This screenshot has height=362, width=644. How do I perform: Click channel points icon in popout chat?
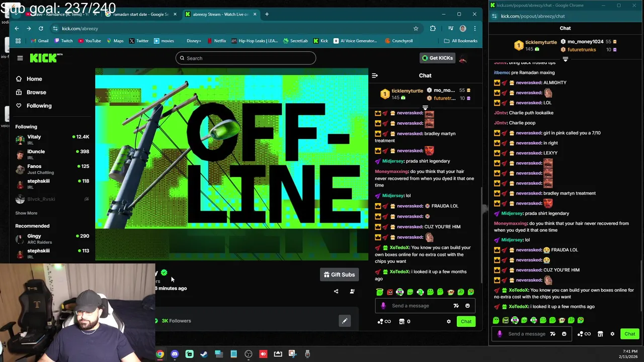coord(584,334)
